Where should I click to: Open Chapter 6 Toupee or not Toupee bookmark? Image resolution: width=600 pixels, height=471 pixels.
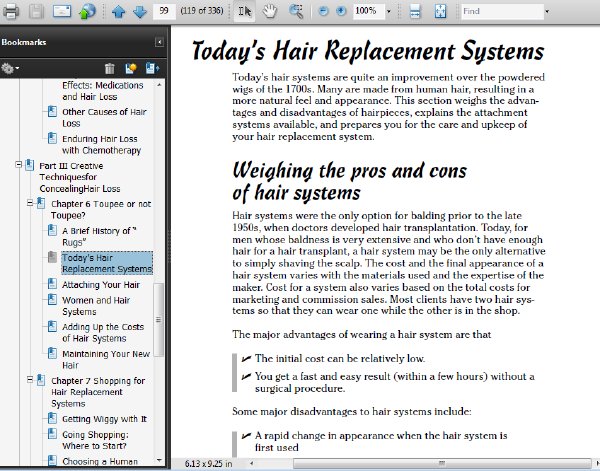point(101,210)
